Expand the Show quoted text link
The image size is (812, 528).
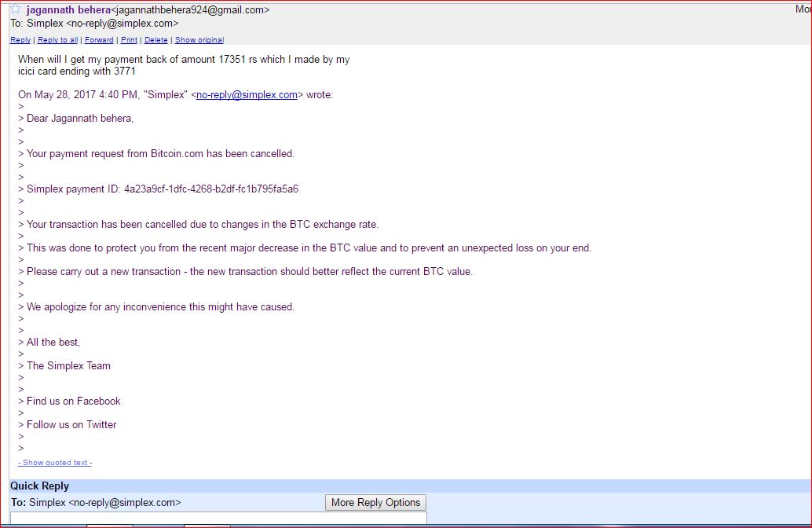[55, 463]
